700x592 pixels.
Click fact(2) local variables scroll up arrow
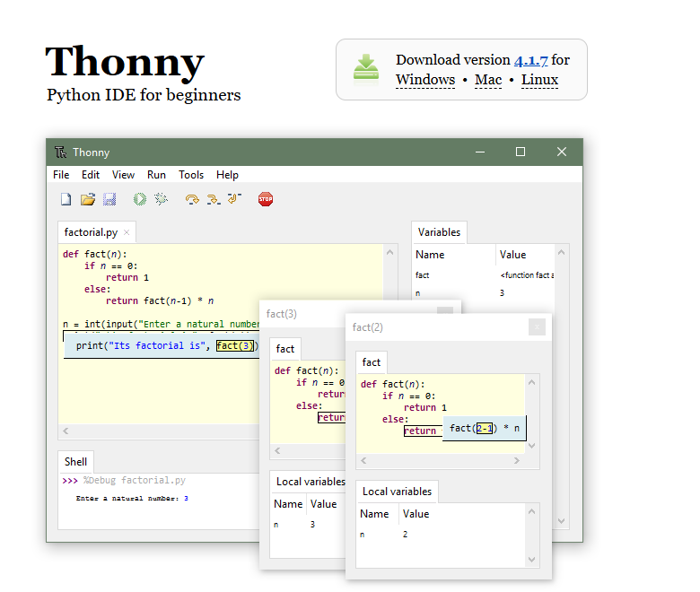click(531, 511)
